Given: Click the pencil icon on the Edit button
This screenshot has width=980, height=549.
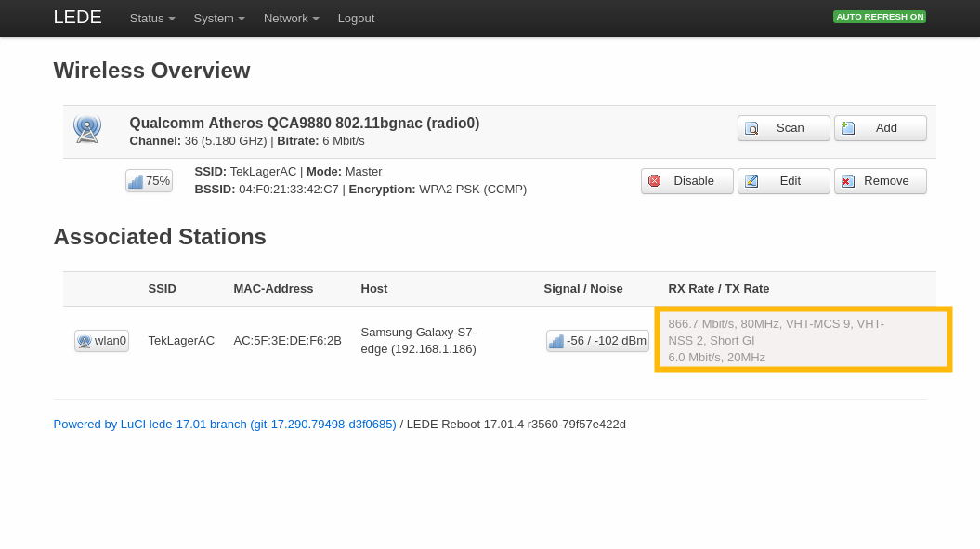Looking at the screenshot, I should click(x=751, y=180).
